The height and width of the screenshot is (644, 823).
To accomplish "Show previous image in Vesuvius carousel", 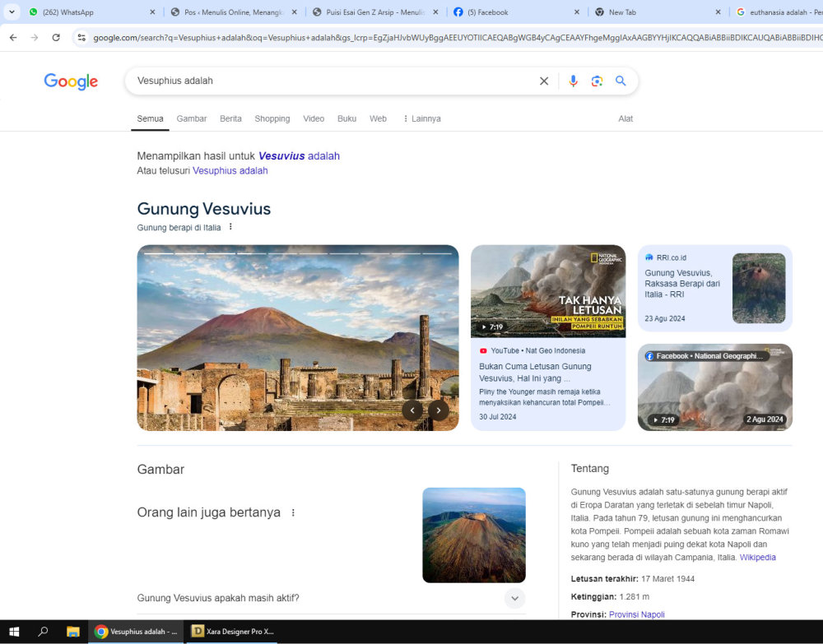I will 412,410.
